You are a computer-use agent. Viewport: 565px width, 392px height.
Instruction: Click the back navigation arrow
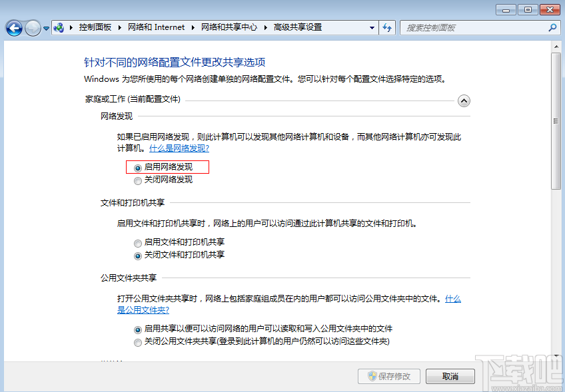[x=13, y=28]
